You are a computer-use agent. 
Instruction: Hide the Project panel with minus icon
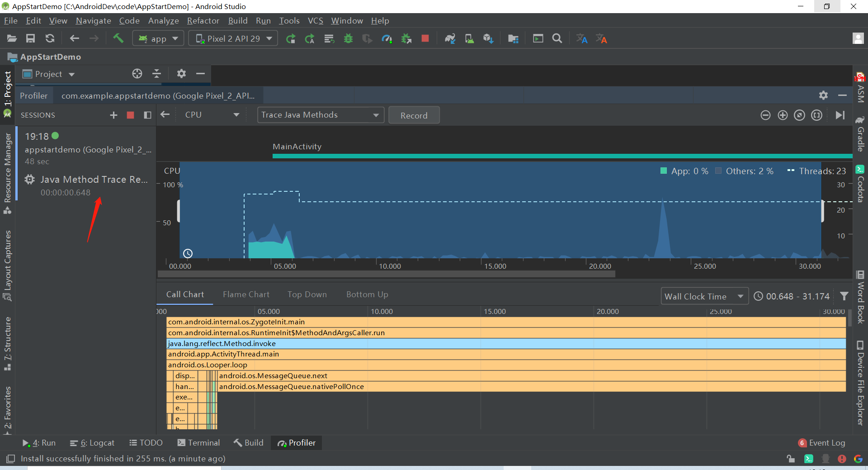click(x=200, y=73)
